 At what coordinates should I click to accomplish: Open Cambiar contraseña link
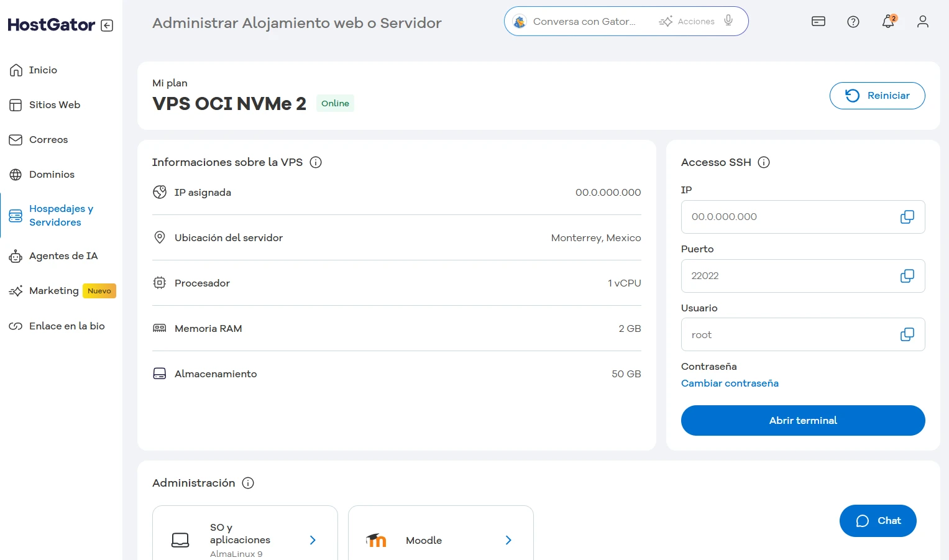(730, 383)
